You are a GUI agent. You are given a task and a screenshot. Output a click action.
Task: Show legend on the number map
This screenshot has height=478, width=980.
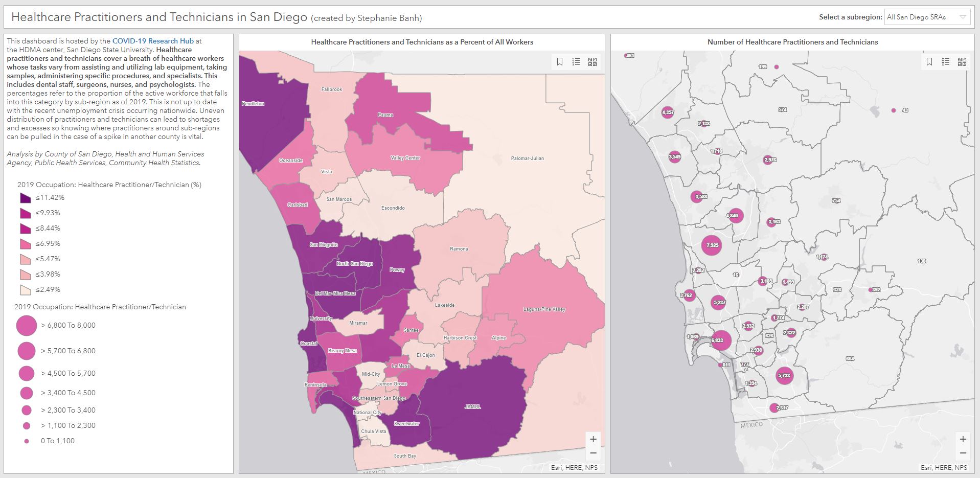pos(946,62)
